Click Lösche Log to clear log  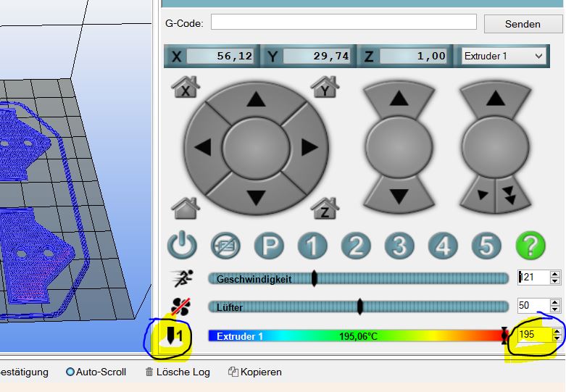pos(178,372)
